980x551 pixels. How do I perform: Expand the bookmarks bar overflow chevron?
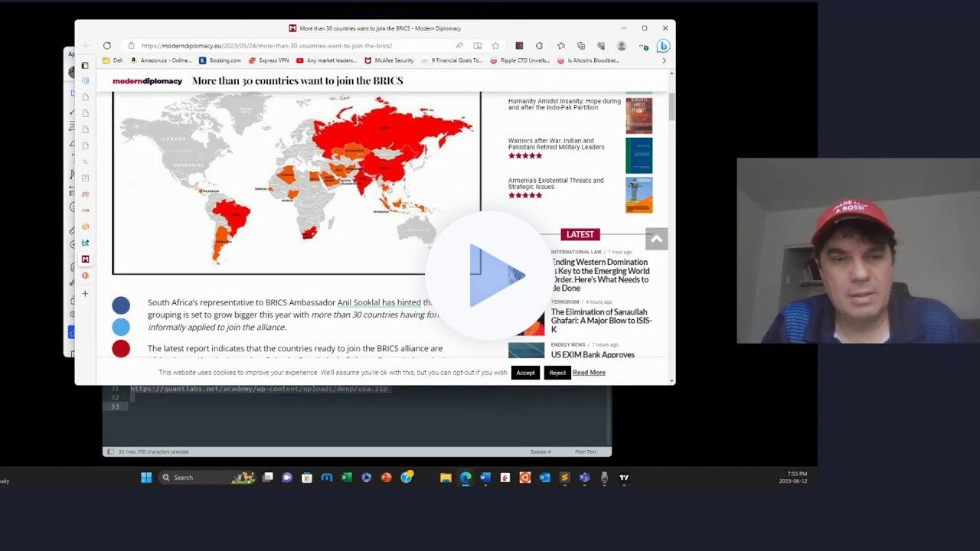[x=664, y=60]
